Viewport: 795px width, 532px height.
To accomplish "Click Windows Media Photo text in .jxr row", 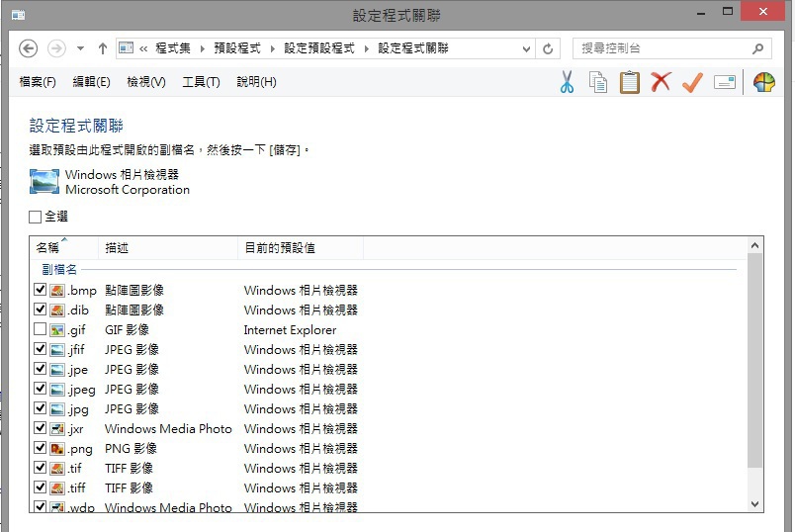I will (x=168, y=429).
